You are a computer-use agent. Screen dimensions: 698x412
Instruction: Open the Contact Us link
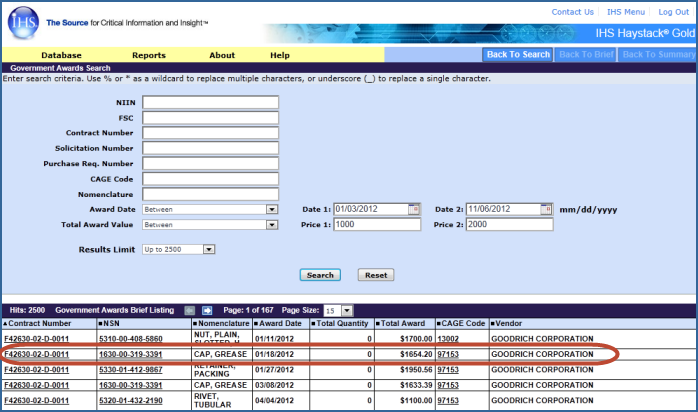pyautogui.click(x=572, y=12)
